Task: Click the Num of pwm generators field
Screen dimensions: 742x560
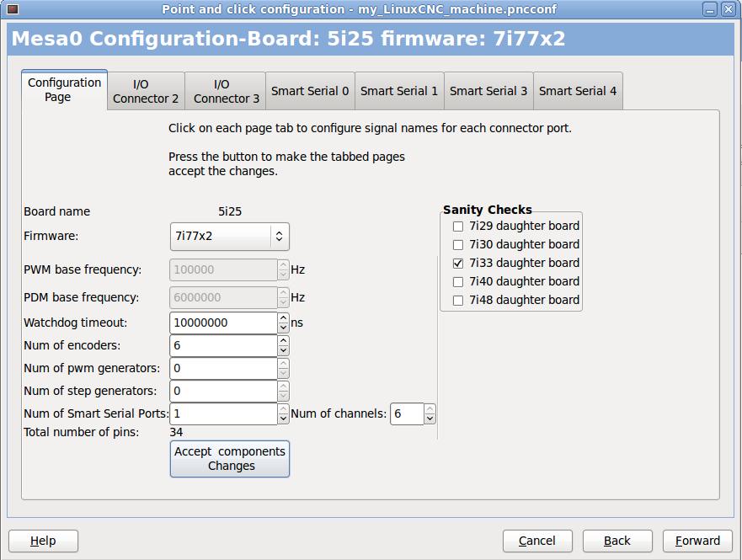Action: tap(223, 368)
